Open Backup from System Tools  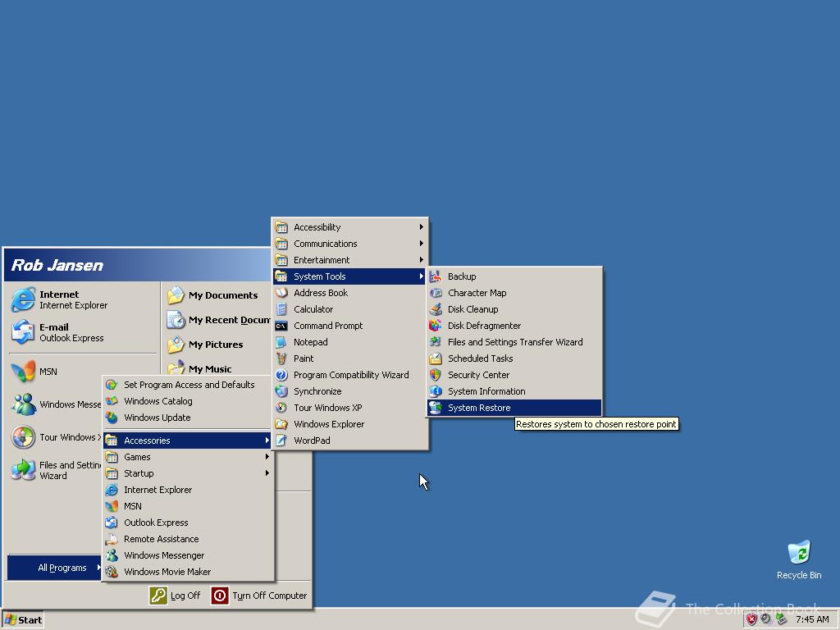click(514, 276)
